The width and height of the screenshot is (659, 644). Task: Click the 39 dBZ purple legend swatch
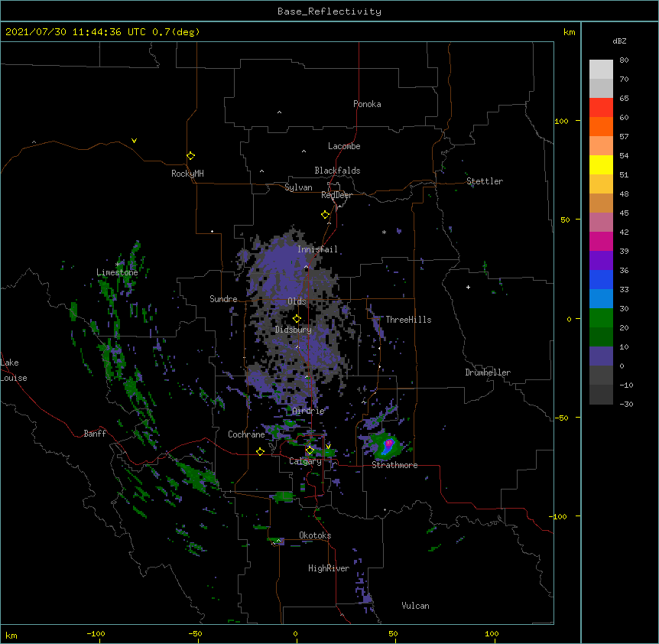601,260
